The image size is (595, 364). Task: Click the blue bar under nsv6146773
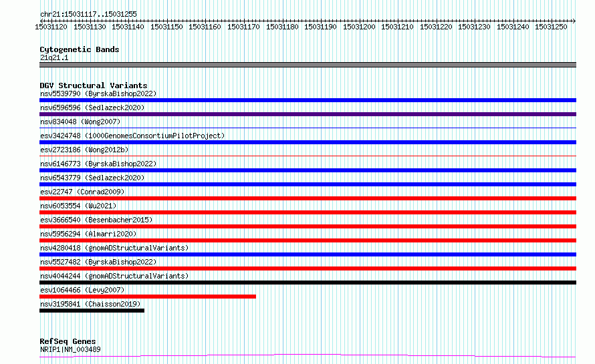(308, 170)
